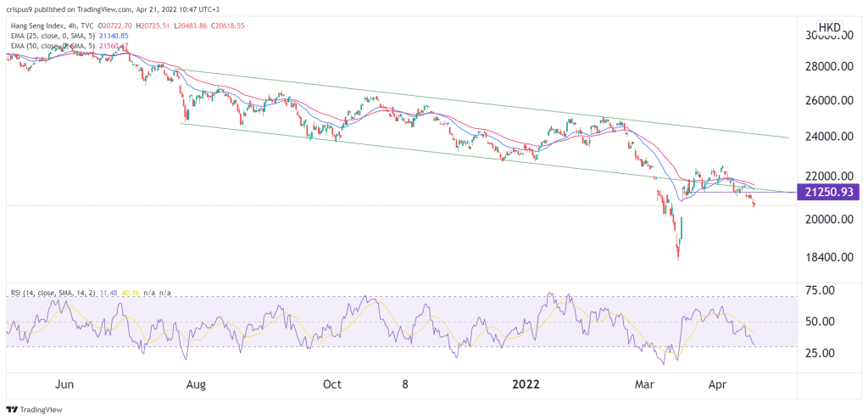The width and height of the screenshot is (868, 420).
Task: Click the 75.00 RSI axis label
Action: (x=818, y=290)
